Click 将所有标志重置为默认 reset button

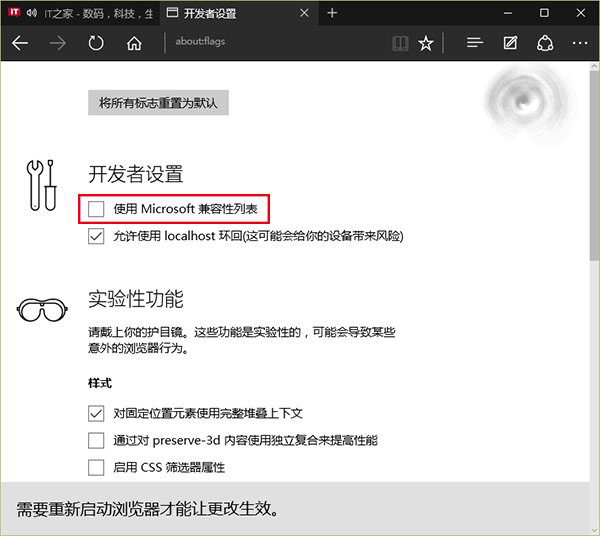(x=158, y=103)
